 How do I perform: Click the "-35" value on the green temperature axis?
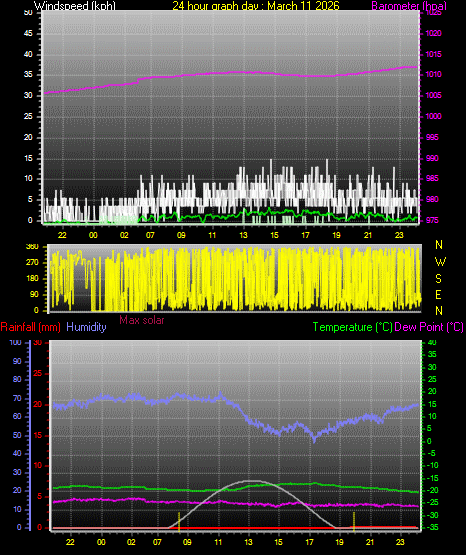click(x=432, y=528)
